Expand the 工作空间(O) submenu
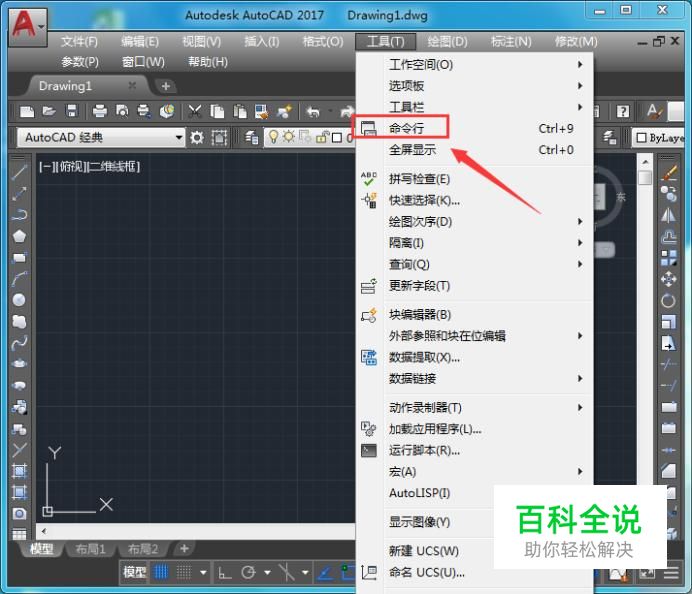Screen dimensions: 692x594 click(475, 64)
